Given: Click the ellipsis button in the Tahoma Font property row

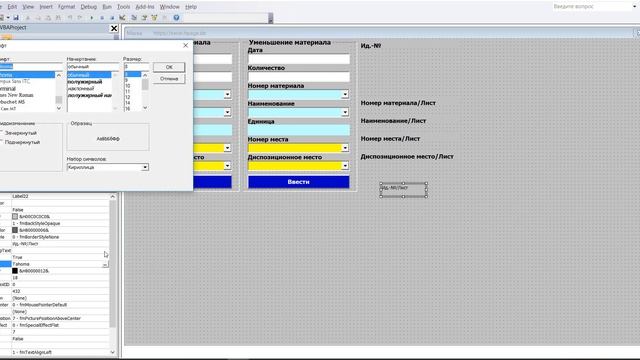Looking at the screenshot, I should pyautogui.click(x=105, y=264).
